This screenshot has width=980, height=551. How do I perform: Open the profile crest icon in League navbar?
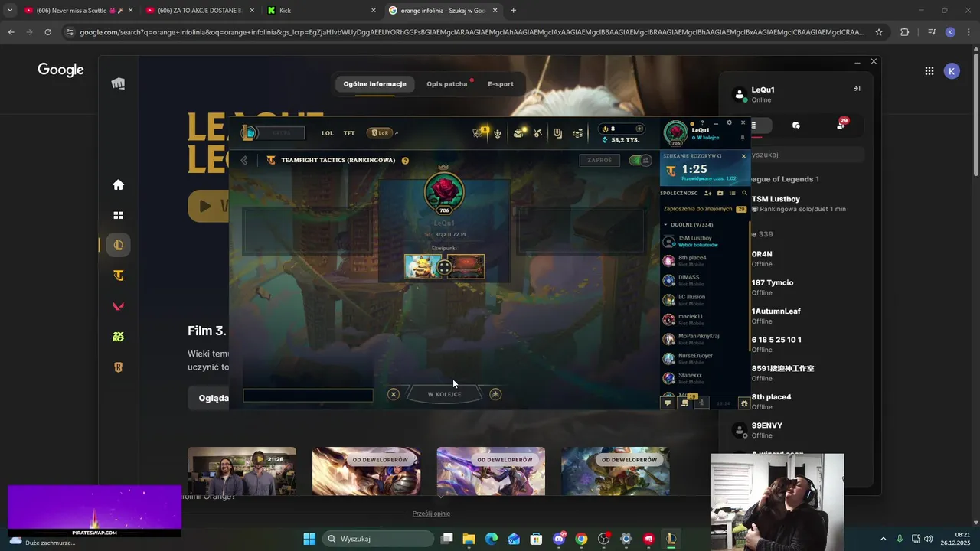click(x=498, y=133)
